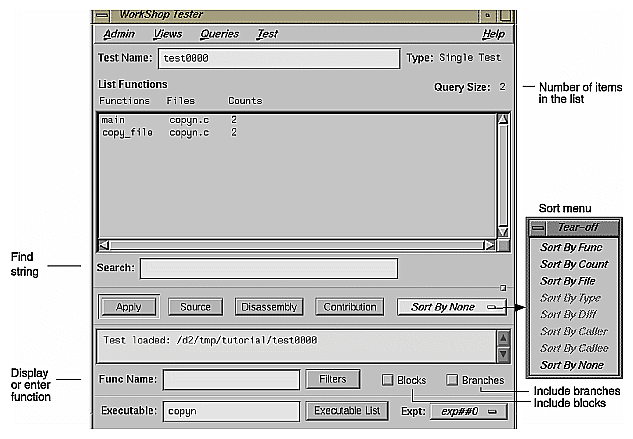The image size is (633, 439).
Task: Enable the Blocks checkbox
Action: coord(388,380)
